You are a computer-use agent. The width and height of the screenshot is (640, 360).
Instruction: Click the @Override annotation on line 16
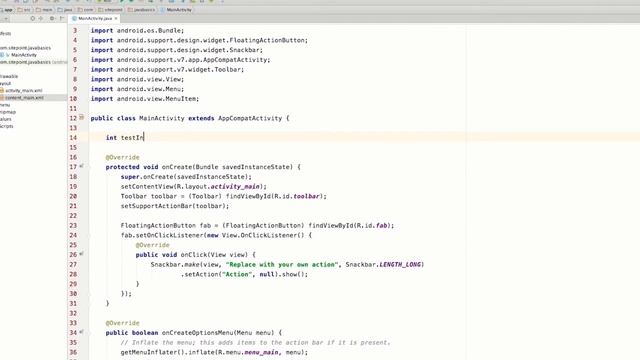pyautogui.click(x=122, y=158)
